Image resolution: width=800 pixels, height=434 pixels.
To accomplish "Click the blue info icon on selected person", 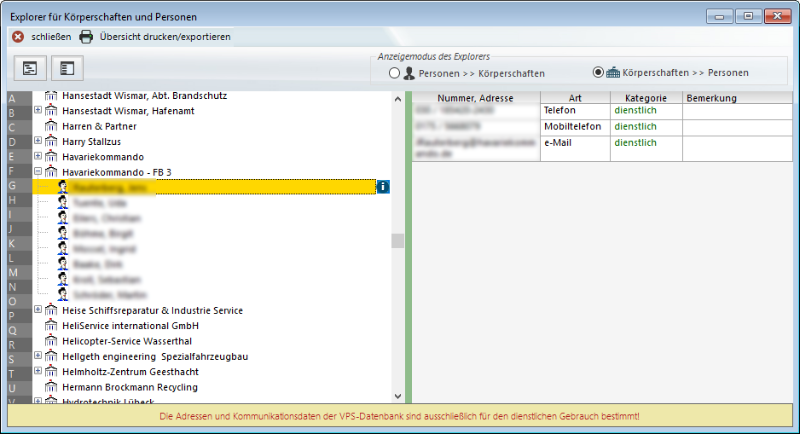I will pyautogui.click(x=383, y=187).
